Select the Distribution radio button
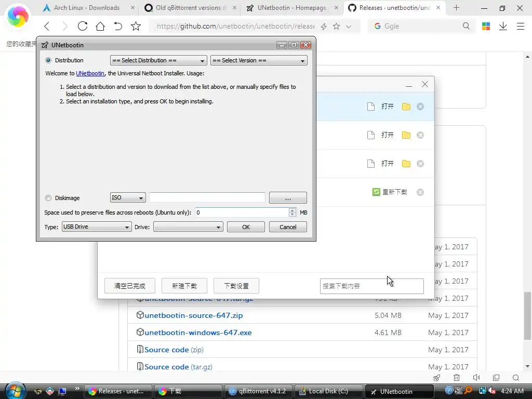 [48, 60]
